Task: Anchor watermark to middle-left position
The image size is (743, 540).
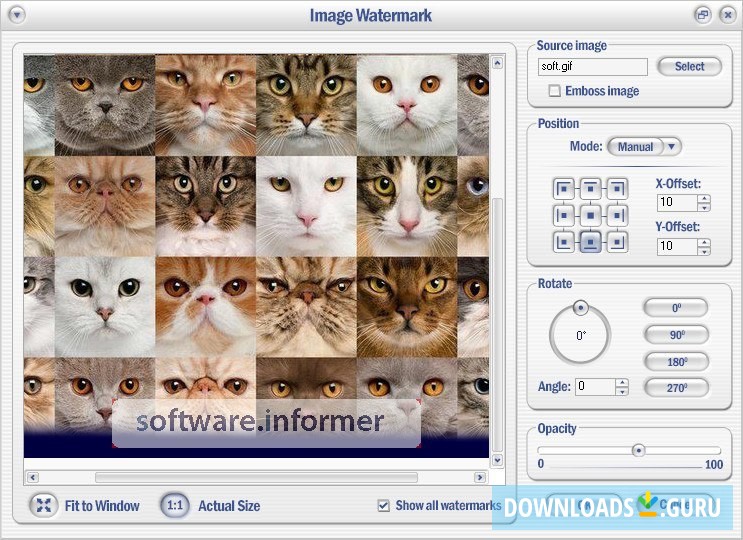Action: tap(563, 216)
